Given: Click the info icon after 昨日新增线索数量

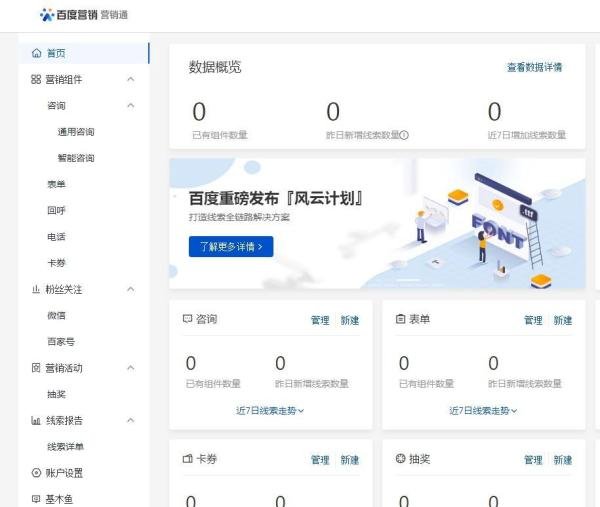Looking at the screenshot, I should (x=404, y=135).
